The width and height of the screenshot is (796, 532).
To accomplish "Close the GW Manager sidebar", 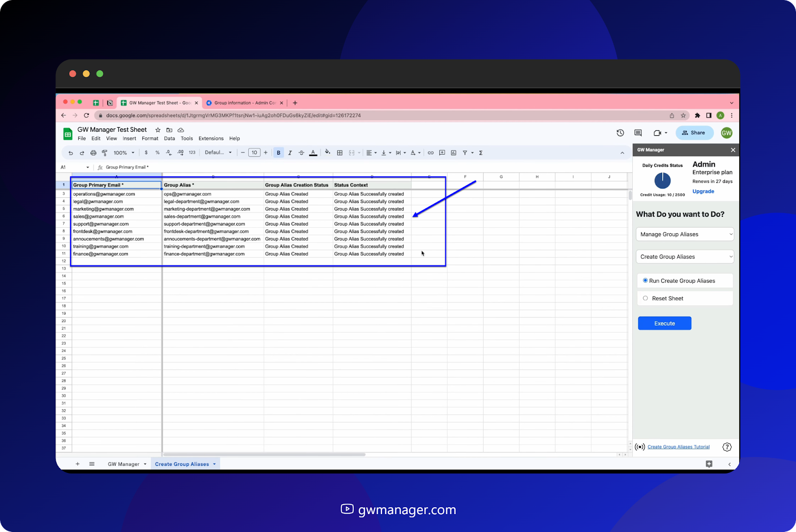I will coord(733,150).
